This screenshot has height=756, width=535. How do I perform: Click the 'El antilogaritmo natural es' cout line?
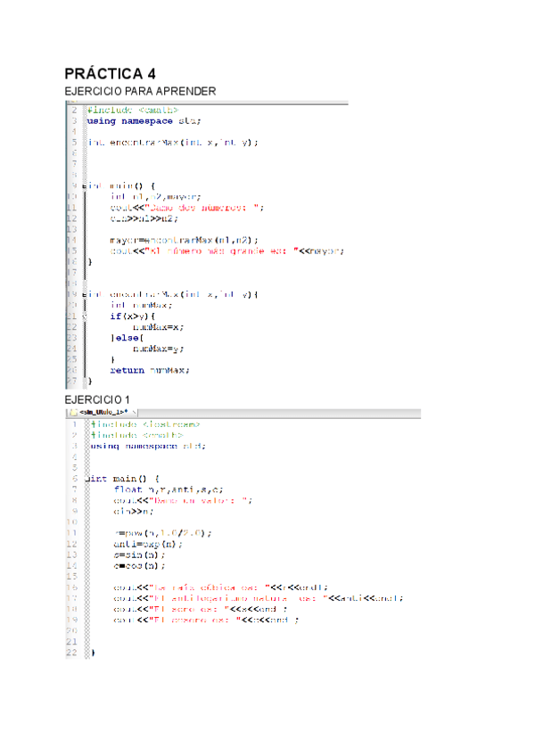(258, 598)
